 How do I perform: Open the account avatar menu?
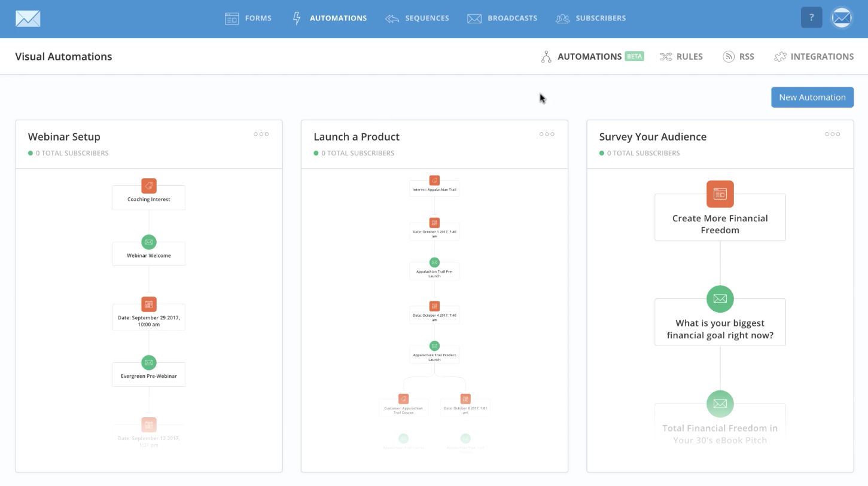pos(842,18)
